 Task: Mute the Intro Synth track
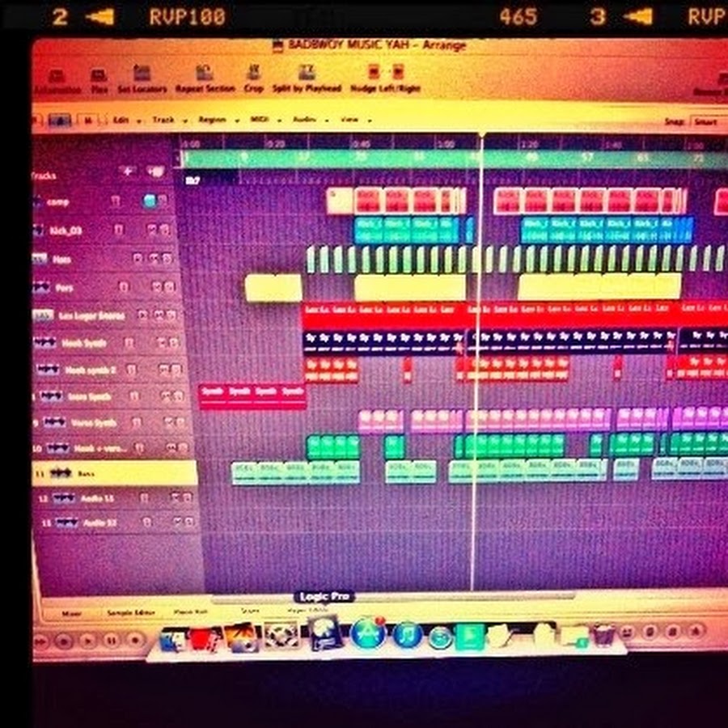pos(167,396)
